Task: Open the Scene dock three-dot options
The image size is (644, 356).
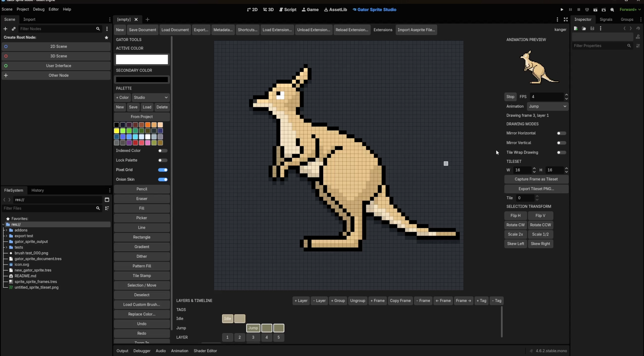Action: [110, 19]
